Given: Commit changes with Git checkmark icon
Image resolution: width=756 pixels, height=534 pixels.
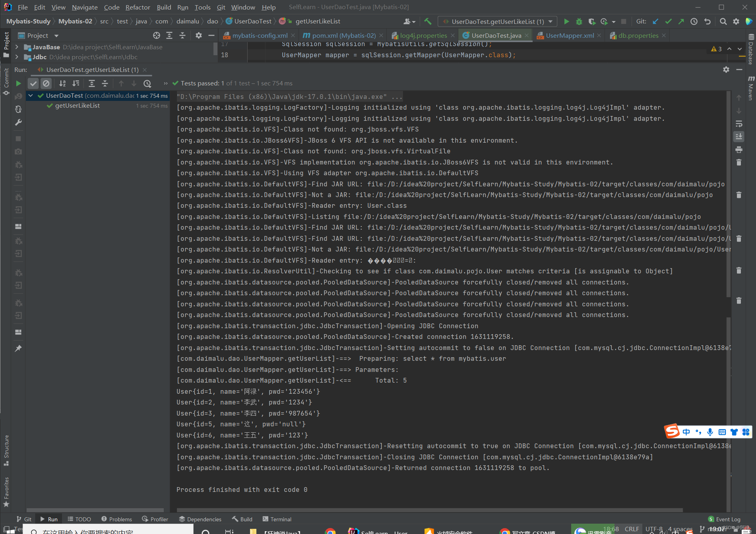Looking at the screenshot, I should click(669, 21).
